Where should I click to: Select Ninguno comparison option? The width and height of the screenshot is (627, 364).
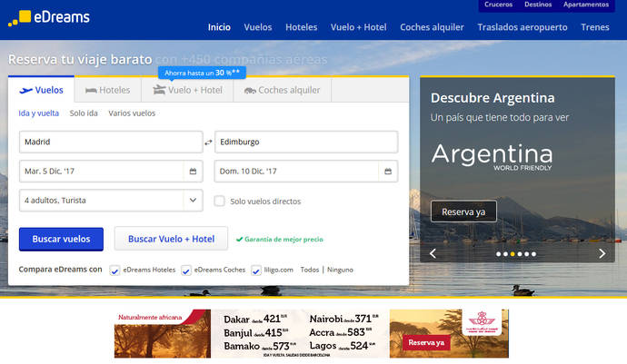coord(340,270)
